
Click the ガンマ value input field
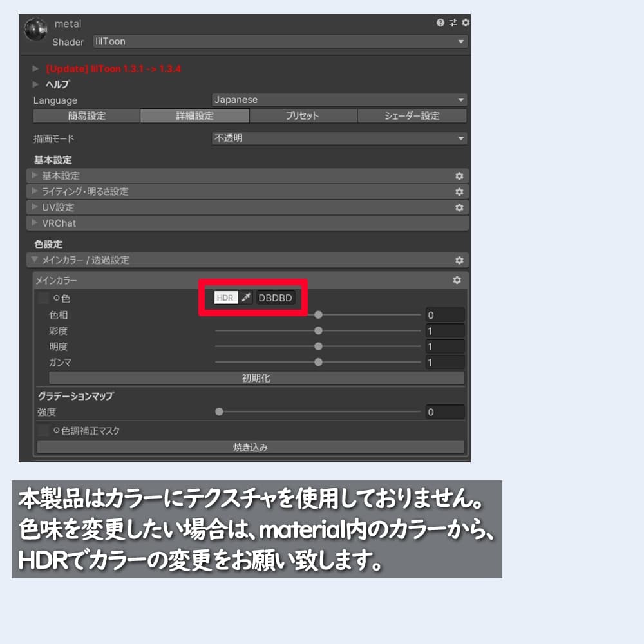[x=444, y=362]
